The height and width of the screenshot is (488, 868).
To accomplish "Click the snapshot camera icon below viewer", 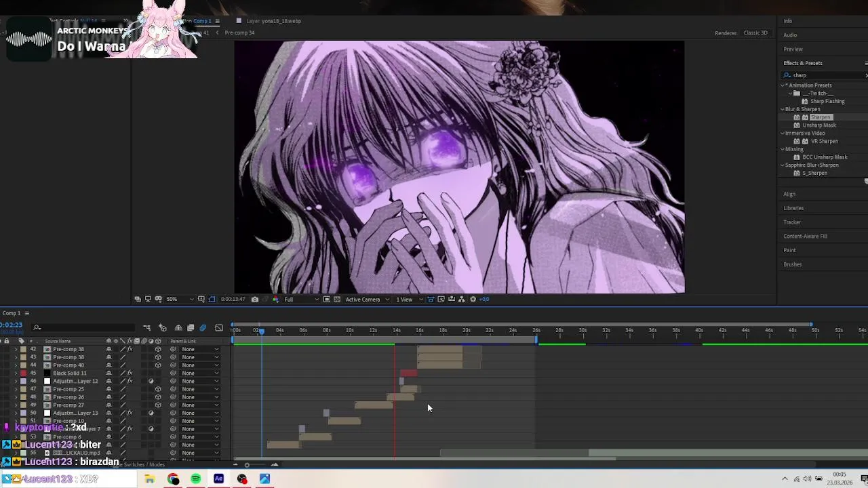I will tap(255, 299).
